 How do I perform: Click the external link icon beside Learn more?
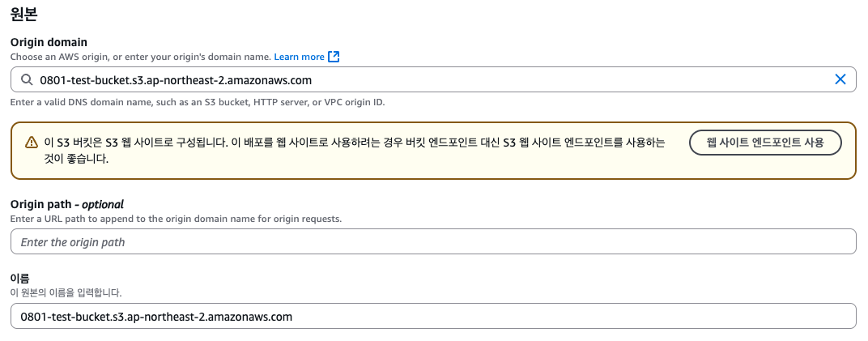pos(334,57)
